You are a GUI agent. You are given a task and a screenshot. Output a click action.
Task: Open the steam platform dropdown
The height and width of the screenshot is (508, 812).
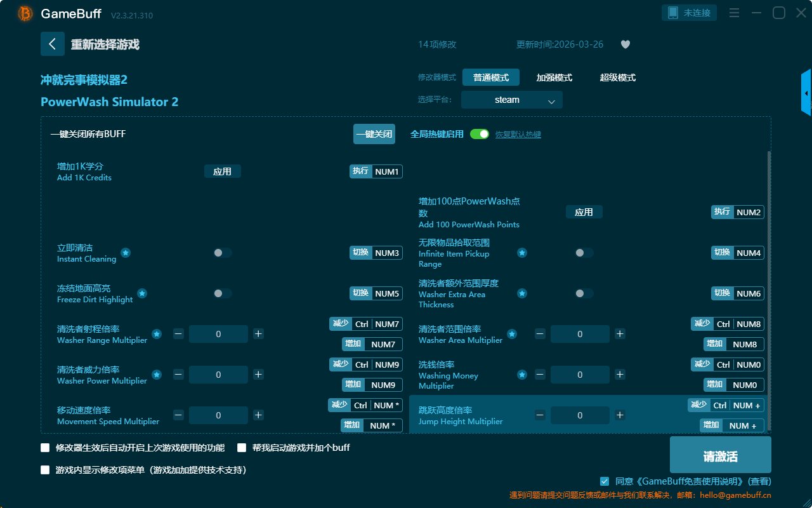[x=511, y=100]
